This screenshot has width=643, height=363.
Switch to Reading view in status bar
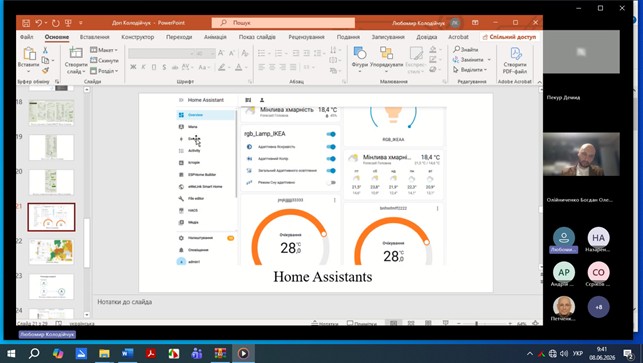click(428, 324)
